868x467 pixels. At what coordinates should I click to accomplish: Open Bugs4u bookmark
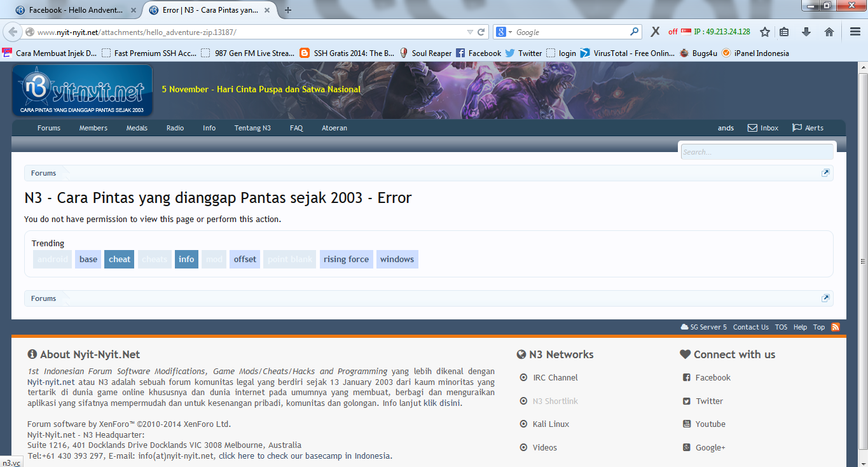[x=698, y=53]
